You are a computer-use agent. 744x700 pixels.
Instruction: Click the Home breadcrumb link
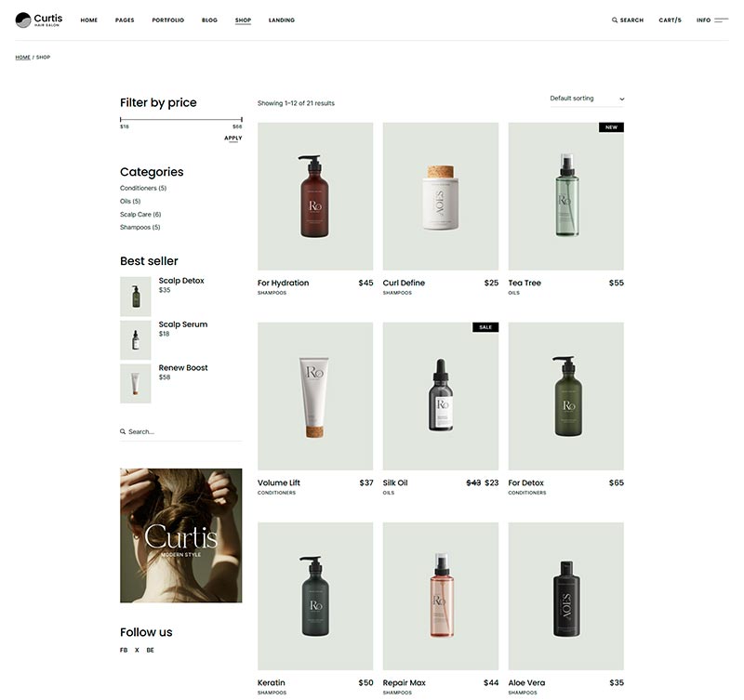click(x=22, y=58)
